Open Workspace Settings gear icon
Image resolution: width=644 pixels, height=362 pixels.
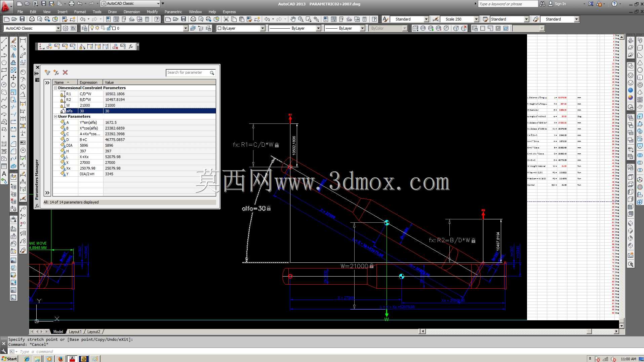pos(66,28)
